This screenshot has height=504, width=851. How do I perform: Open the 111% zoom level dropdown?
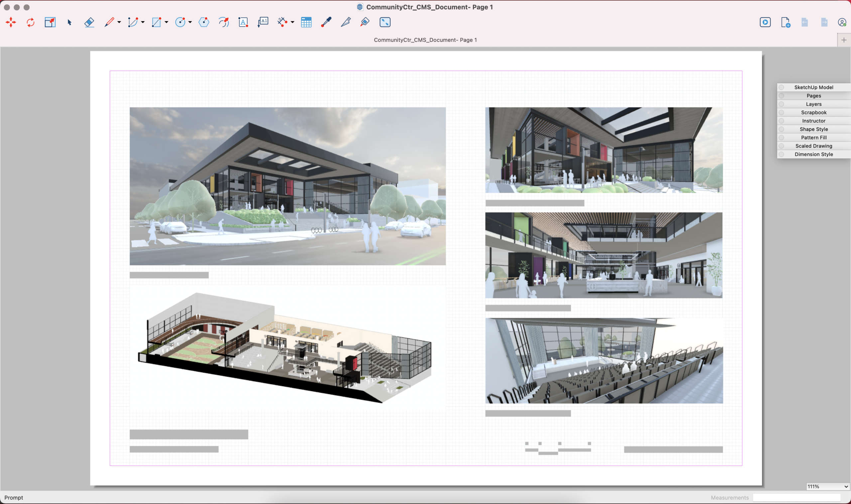[x=828, y=486]
